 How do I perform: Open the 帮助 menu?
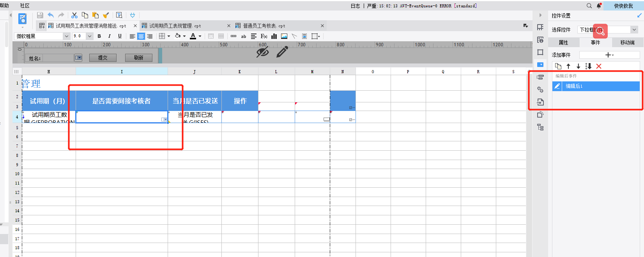click(x=4, y=6)
